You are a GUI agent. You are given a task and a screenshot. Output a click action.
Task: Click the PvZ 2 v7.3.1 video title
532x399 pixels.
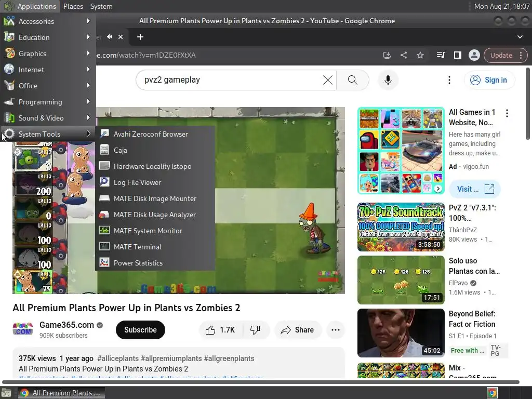[x=472, y=212]
